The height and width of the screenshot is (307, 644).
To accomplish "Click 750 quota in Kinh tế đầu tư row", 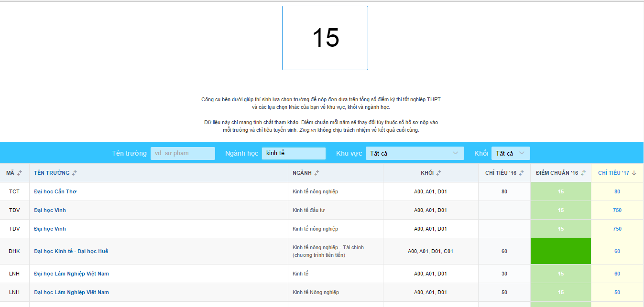I will 617,210.
